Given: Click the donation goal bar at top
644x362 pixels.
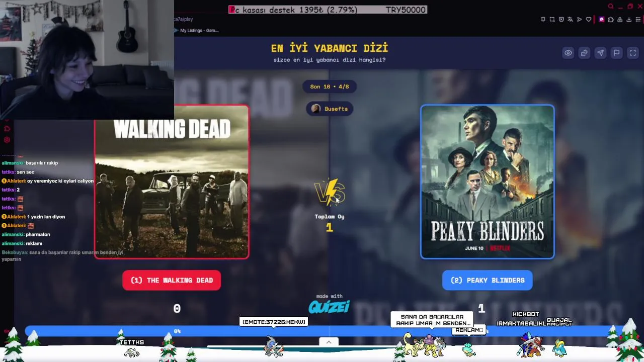Looking at the screenshot, I should coord(328,10).
